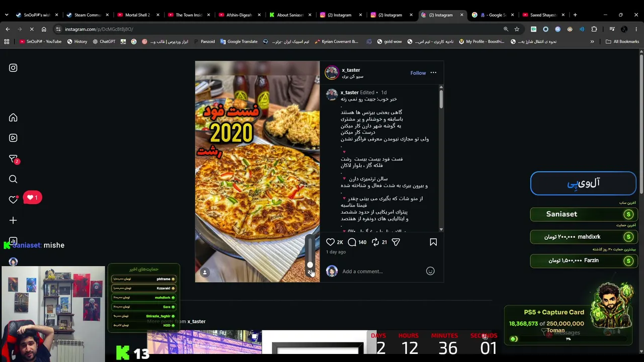Click the 1 day ago timestamp
The image size is (644, 362).
tap(336, 252)
